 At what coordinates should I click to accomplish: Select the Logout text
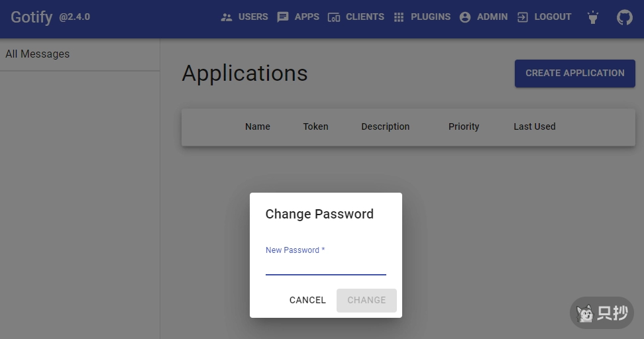pyautogui.click(x=553, y=17)
